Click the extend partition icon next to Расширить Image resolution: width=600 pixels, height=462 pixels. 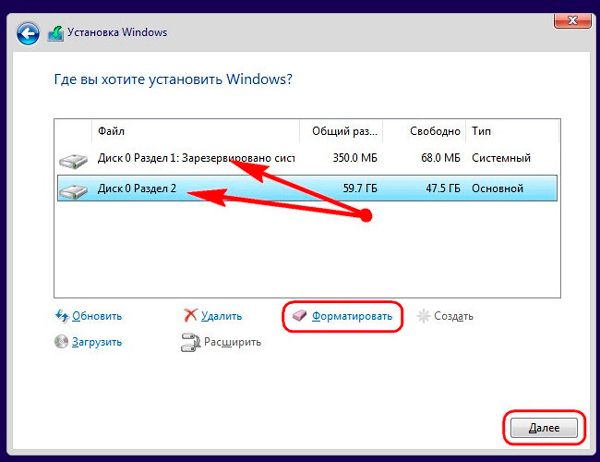point(190,342)
